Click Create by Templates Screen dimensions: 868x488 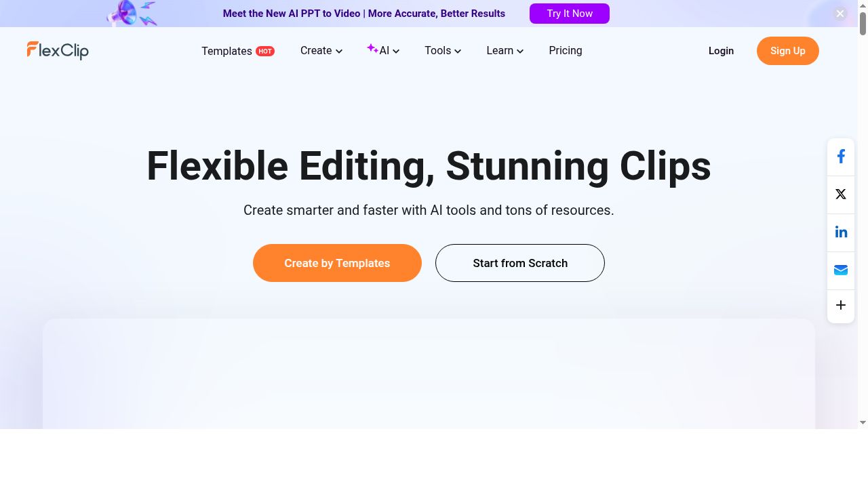tap(337, 263)
